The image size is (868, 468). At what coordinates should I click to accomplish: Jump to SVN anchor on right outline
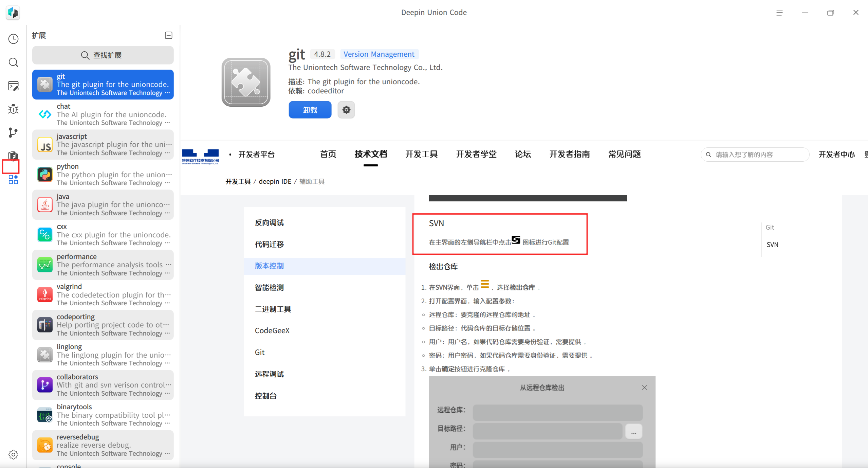pyautogui.click(x=772, y=245)
